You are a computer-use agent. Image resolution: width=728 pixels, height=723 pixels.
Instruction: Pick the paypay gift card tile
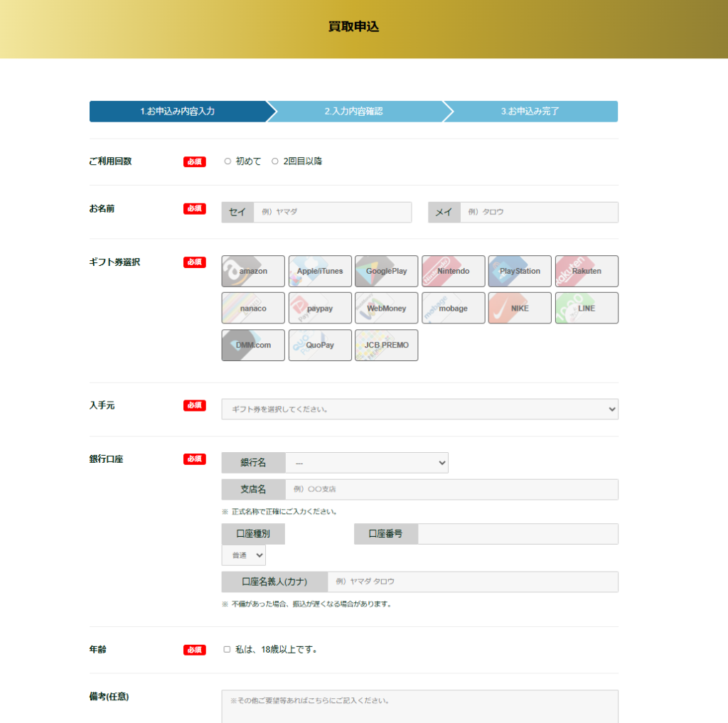(x=320, y=308)
